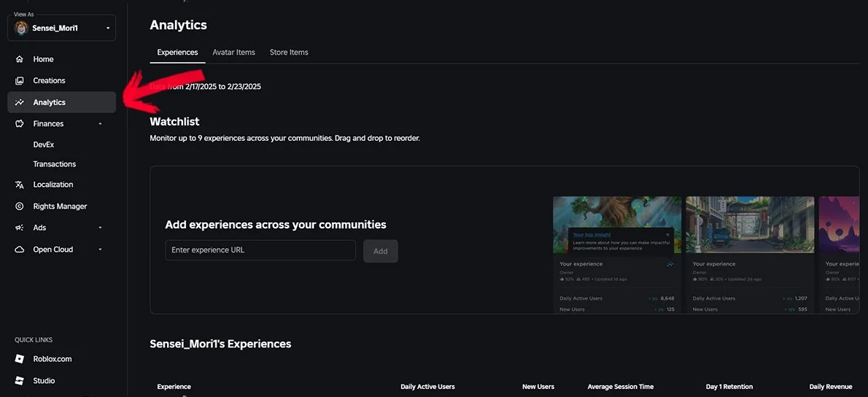
Task: Click the Creations icon in sidebar
Action: pyautogui.click(x=20, y=81)
